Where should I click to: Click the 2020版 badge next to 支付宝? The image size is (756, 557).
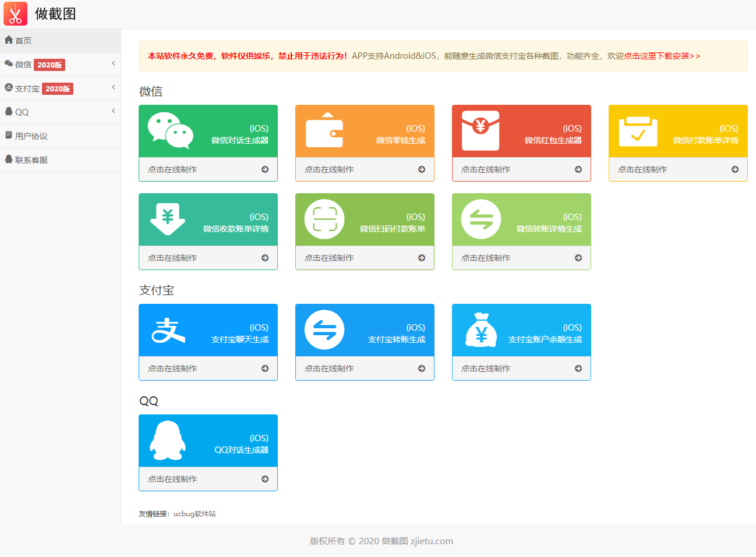tap(58, 88)
